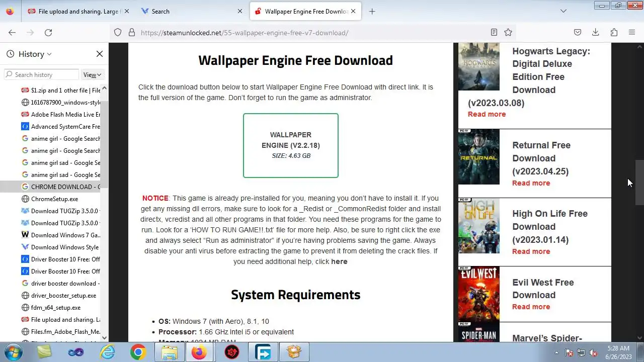Show hidden system tray icons arrow

point(556,352)
